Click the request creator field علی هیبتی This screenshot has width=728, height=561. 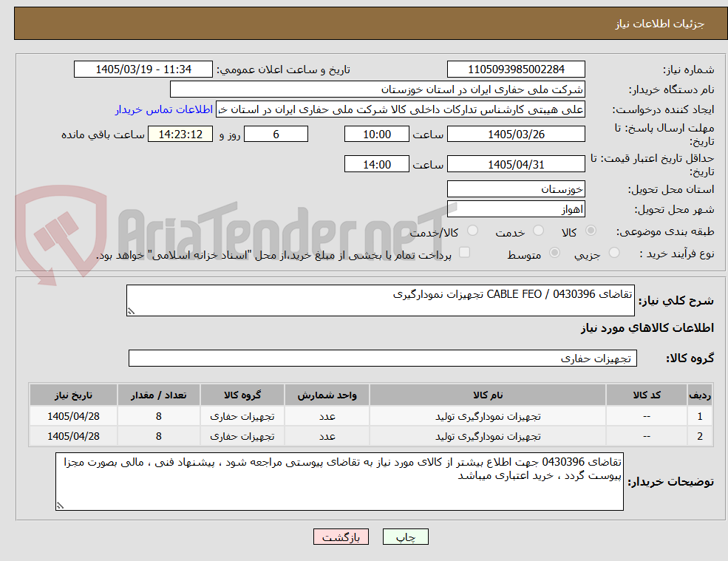[x=400, y=109]
